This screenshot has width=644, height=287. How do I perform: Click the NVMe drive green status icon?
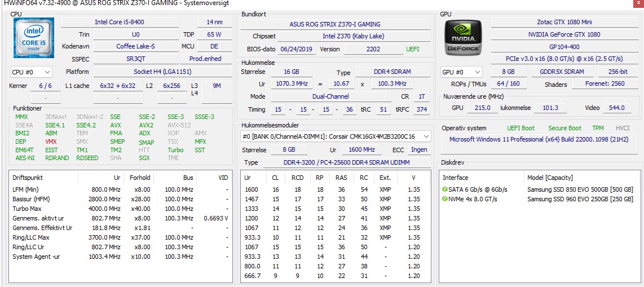coord(444,199)
